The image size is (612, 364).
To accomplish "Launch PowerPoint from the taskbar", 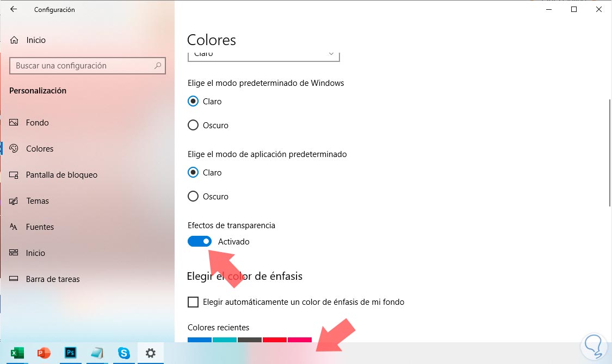I will coord(44,353).
